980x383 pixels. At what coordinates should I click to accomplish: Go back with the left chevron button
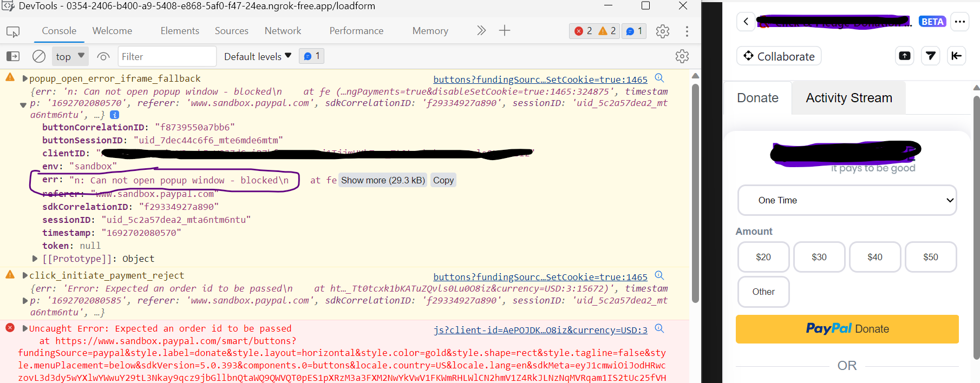[746, 22]
